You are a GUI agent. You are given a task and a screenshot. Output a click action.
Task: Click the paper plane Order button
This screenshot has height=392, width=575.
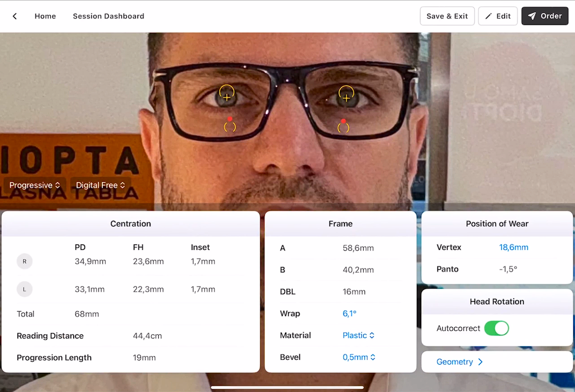(x=544, y=16)
